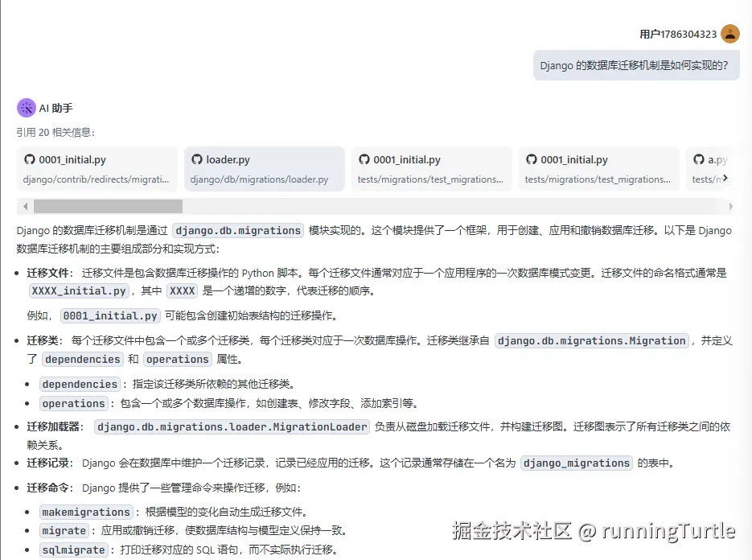Click the GitHub icon on the django/contrib/redirects reference card
The image size is (752, 560).
coord(30,159)
